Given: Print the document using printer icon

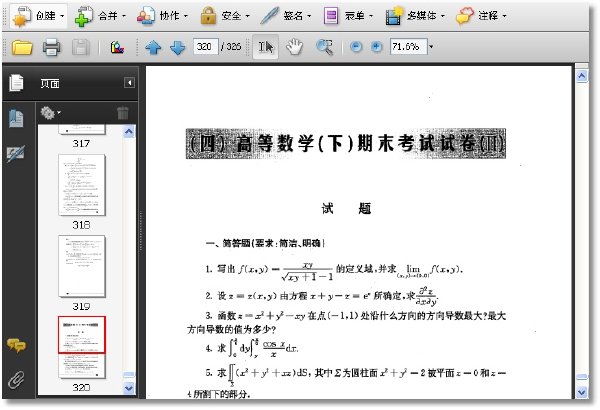Looking at the screenshot, I should (51, 47).
